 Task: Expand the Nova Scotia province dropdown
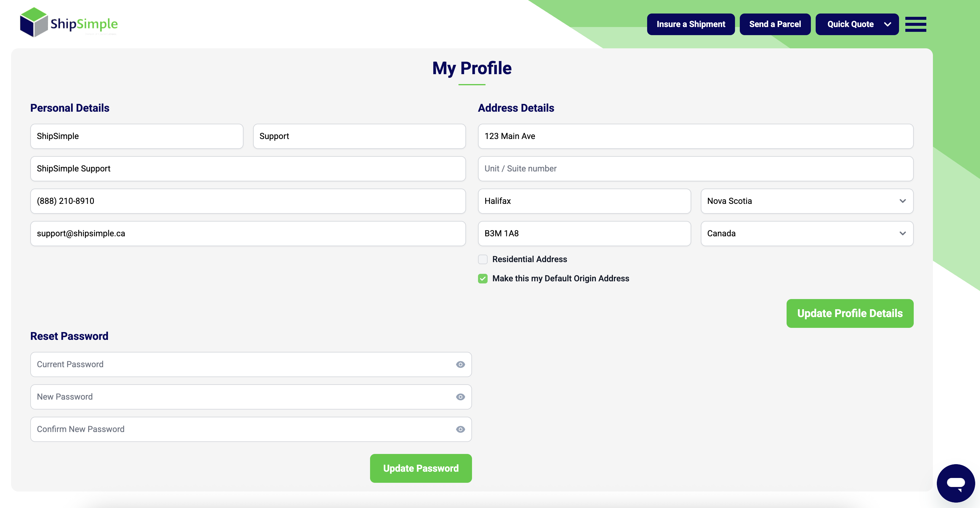pos(807,201)
